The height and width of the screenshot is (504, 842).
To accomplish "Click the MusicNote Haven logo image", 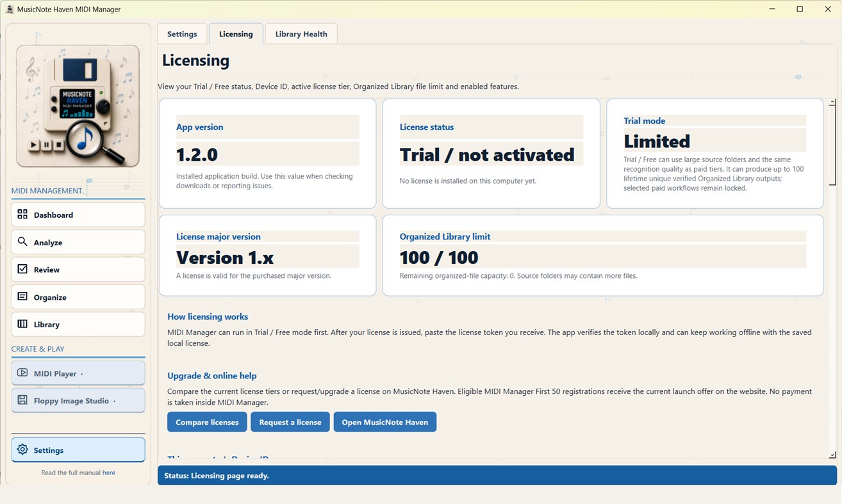I will tap(78, 106).
